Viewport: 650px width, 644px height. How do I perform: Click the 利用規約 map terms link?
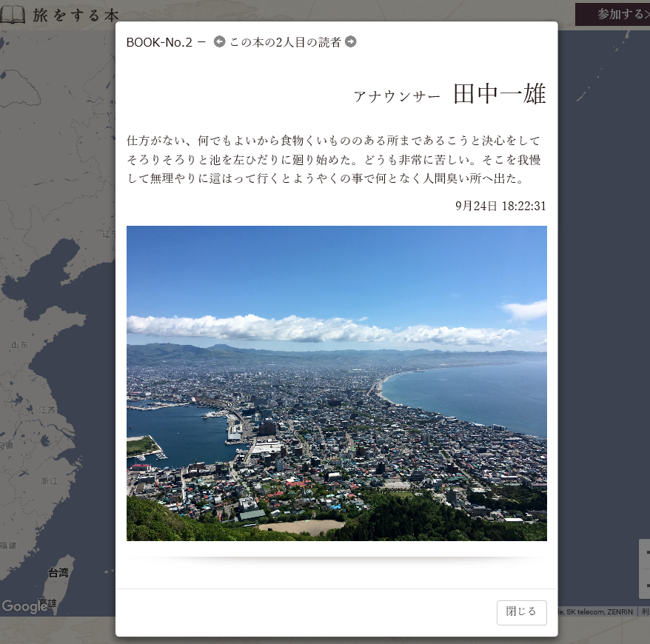645,611
